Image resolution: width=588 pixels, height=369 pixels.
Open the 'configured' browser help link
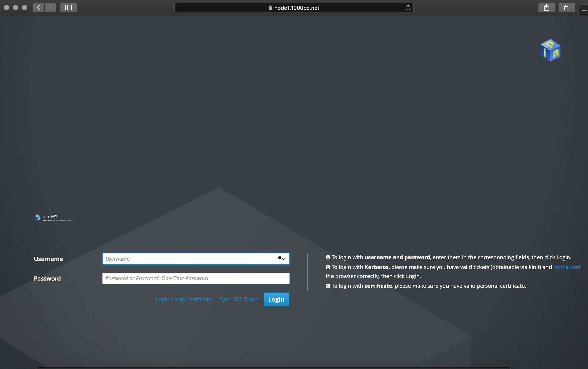coord(567,267)
